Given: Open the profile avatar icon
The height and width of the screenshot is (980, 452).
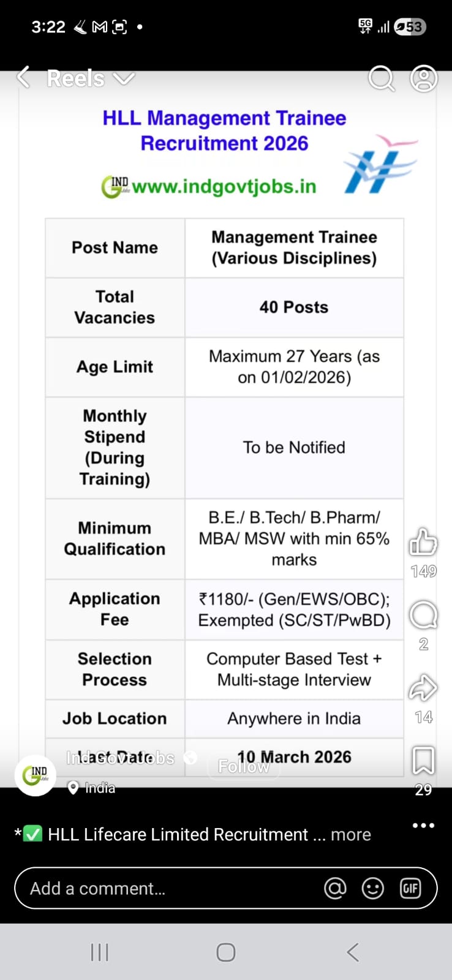Looking at the screenshot, I should coord(423,78).
